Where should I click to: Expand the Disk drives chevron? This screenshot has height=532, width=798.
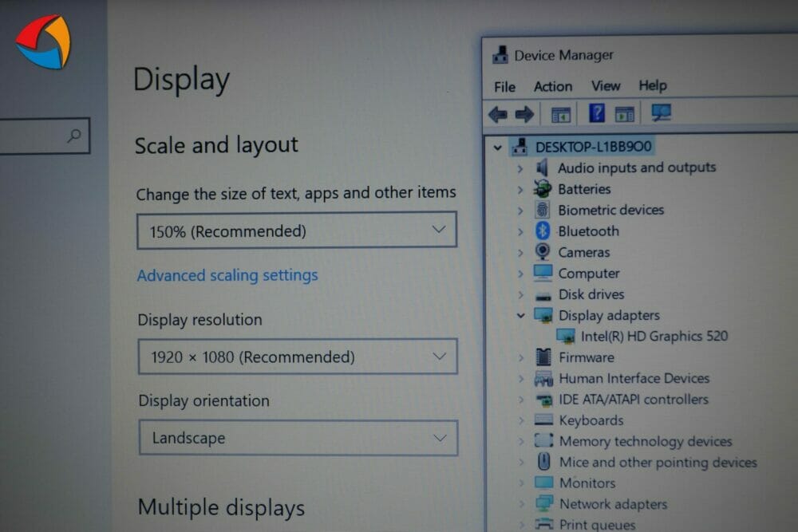point(520,295)
